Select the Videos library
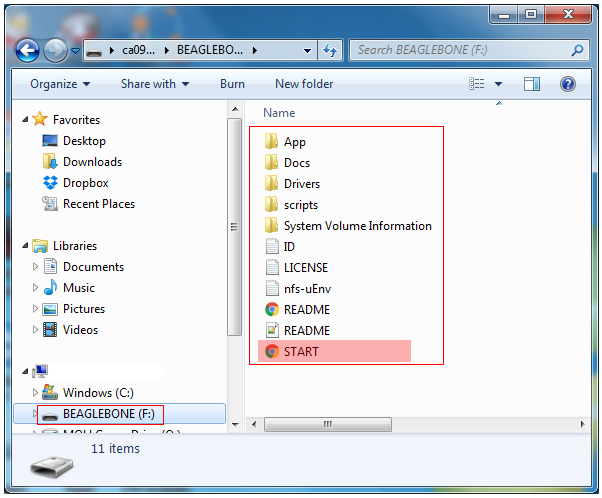The height and width of the screenshot is (498, 602). pos(80,329)
